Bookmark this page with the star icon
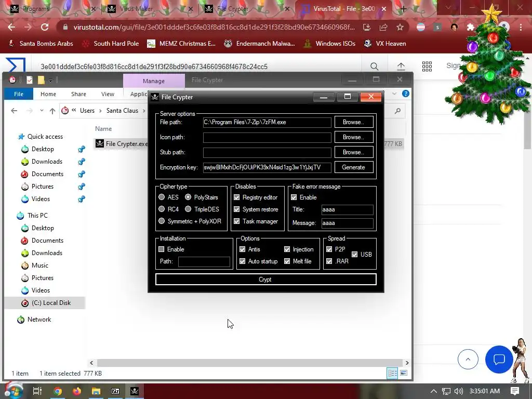 coord(400,27)
